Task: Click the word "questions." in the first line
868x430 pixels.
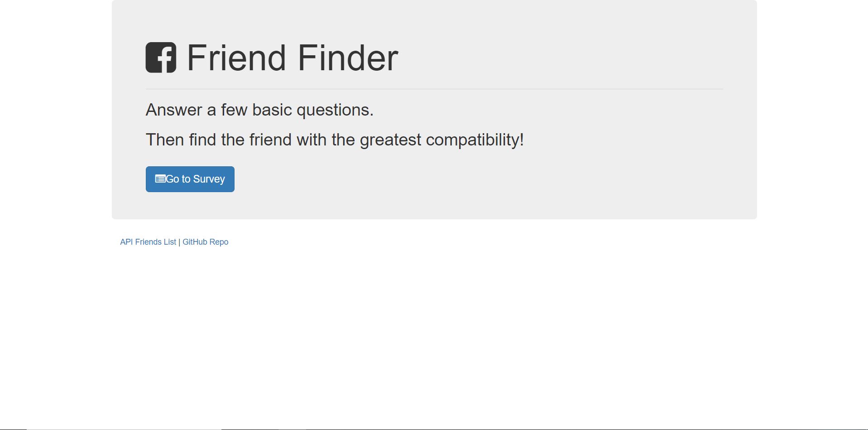Action: point(335,110)
